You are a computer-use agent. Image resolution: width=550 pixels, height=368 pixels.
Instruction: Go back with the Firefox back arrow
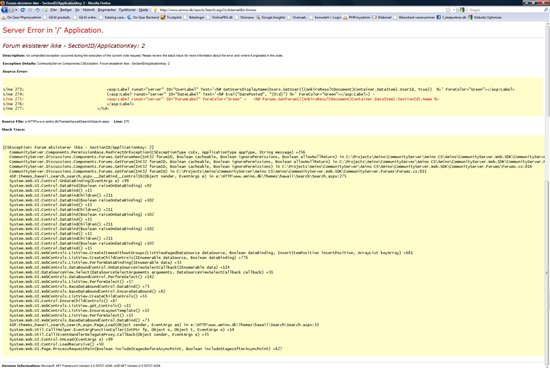5,10
